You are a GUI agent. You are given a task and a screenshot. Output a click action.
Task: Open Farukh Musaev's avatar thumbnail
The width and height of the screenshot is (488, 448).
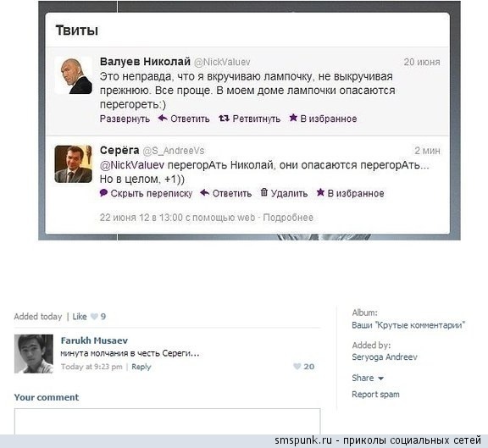click(34, 354)
